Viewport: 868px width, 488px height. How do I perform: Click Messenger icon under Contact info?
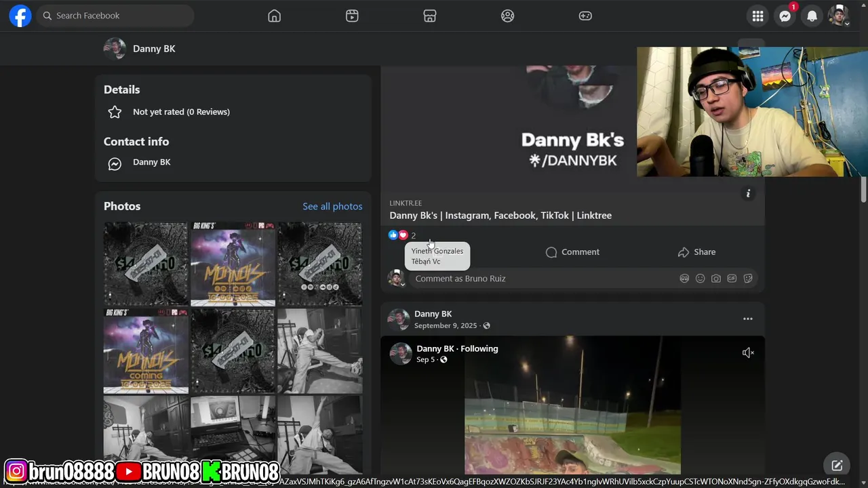[x=115, y=164]
